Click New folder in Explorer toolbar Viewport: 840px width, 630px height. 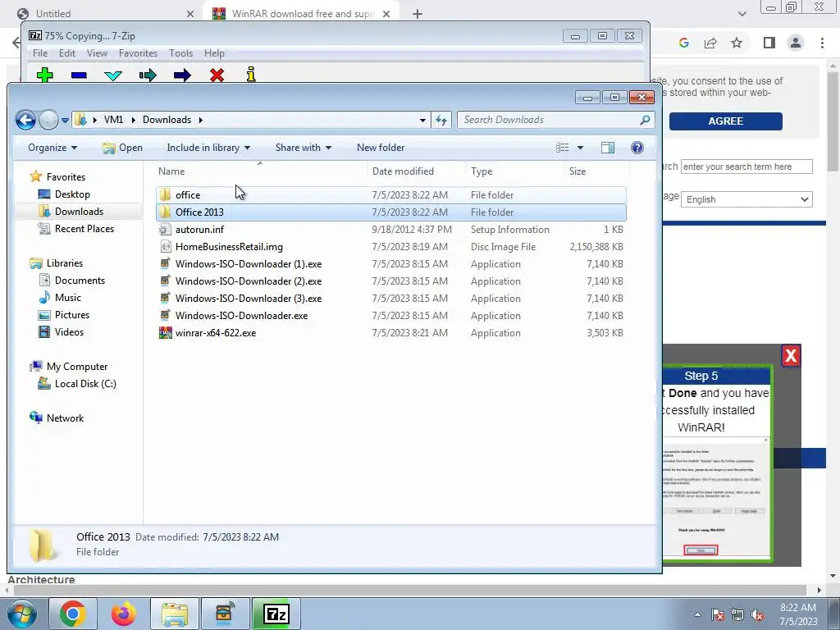tap(381, 148)
